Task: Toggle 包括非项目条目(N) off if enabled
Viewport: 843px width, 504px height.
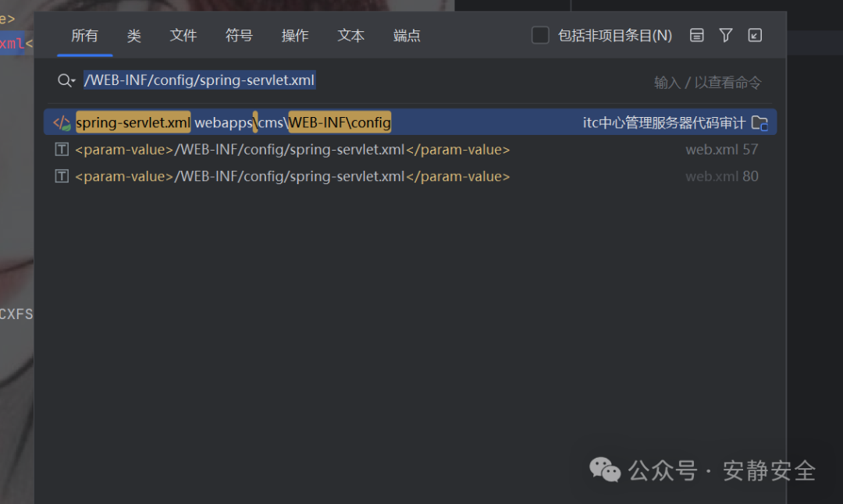Action: click(540, 35)
